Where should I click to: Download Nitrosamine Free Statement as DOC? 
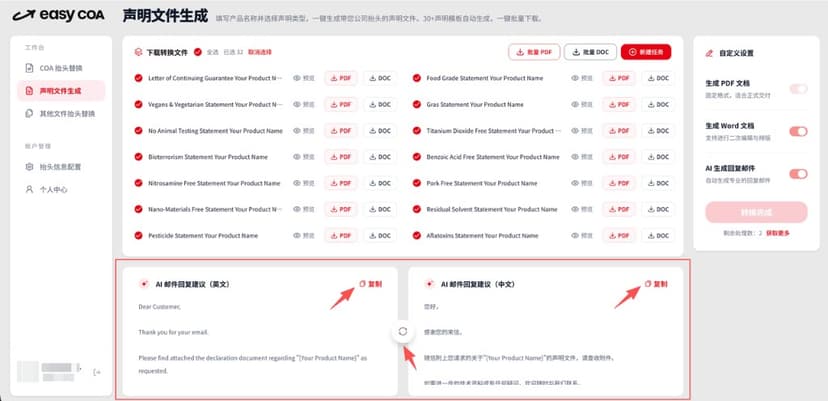[x=380, y=183]
